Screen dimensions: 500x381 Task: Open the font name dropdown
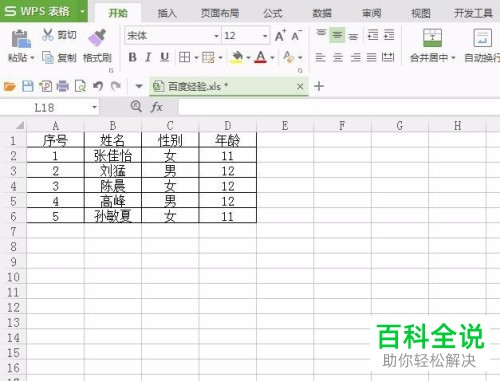click(216, 36)
